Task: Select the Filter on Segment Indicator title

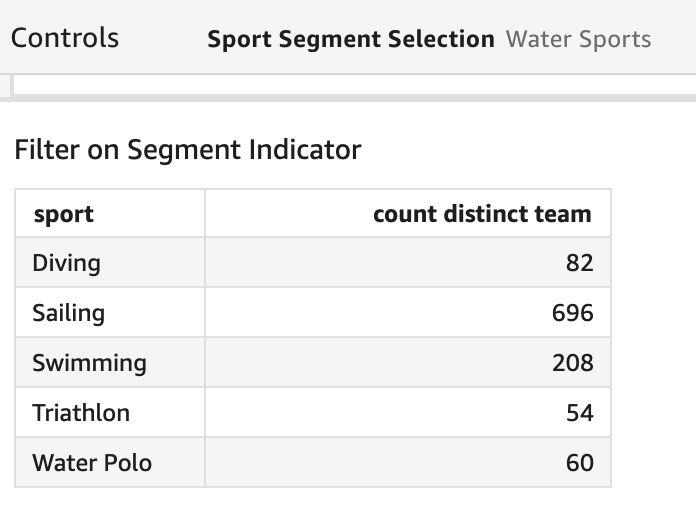Action: (x=187, y=150)
